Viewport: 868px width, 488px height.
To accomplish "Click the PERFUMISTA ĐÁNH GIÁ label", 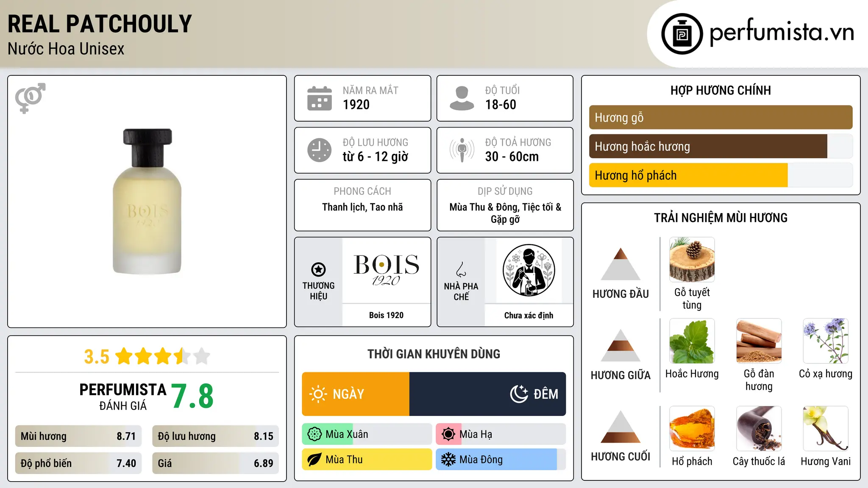I will [123, 397].
